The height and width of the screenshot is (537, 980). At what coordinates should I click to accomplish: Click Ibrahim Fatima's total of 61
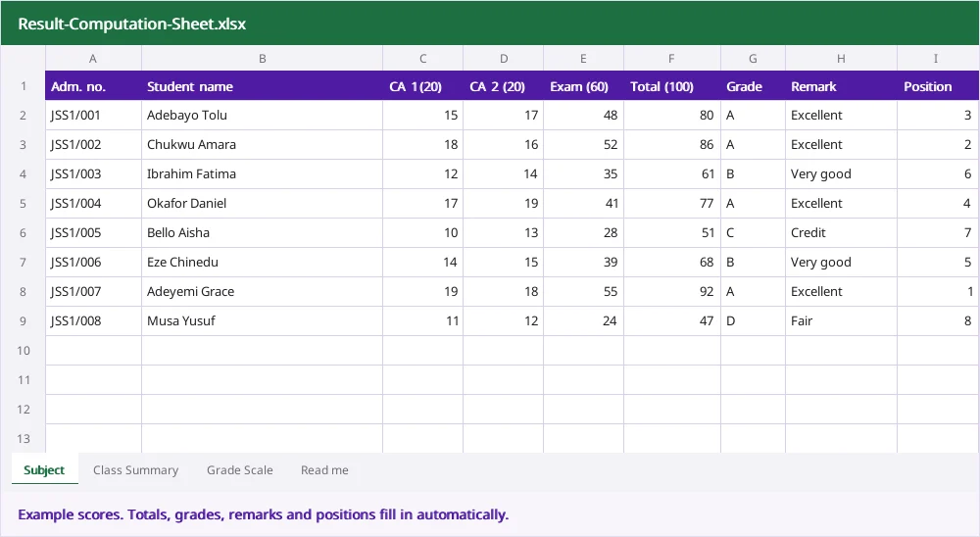672,173
